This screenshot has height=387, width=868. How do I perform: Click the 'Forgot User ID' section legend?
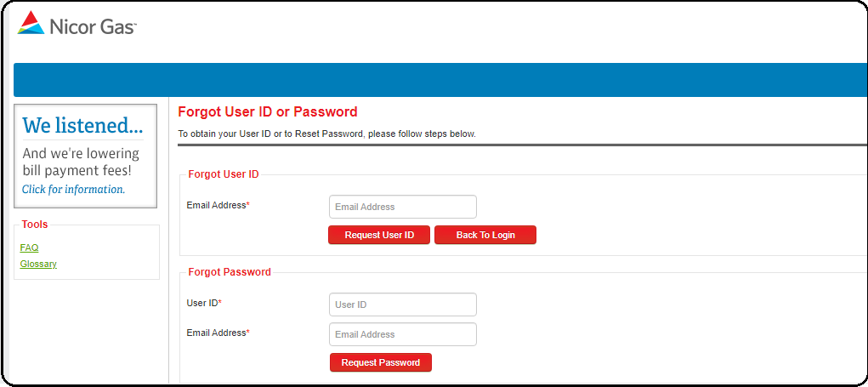coord(224,174)
